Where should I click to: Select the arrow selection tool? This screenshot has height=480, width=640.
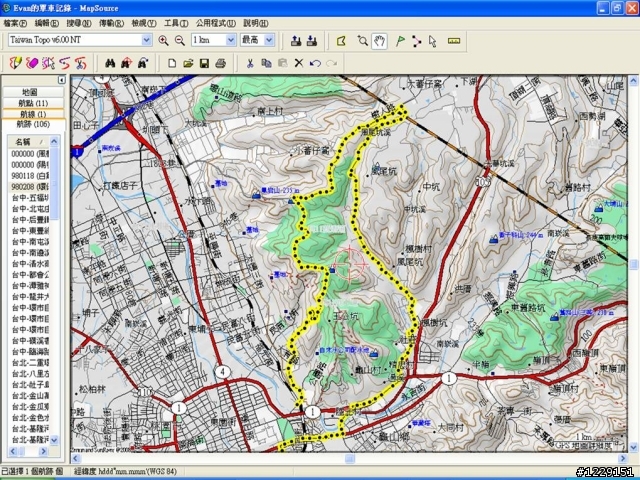(x=433, y=41)
